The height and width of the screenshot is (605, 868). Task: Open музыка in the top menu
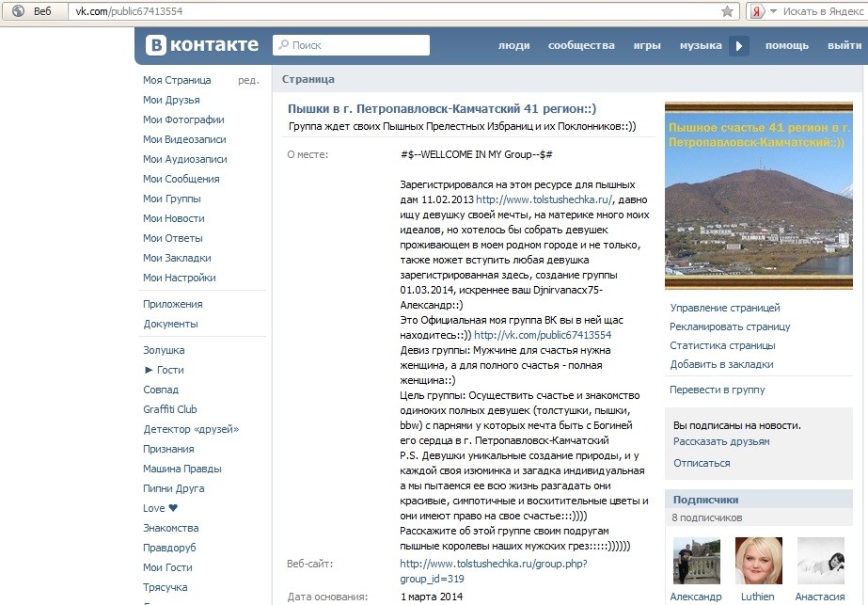click(x=701, y=45)
